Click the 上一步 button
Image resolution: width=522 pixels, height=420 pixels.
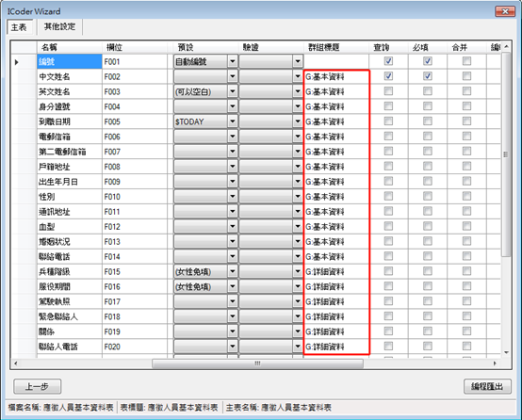tap(38, 386)
